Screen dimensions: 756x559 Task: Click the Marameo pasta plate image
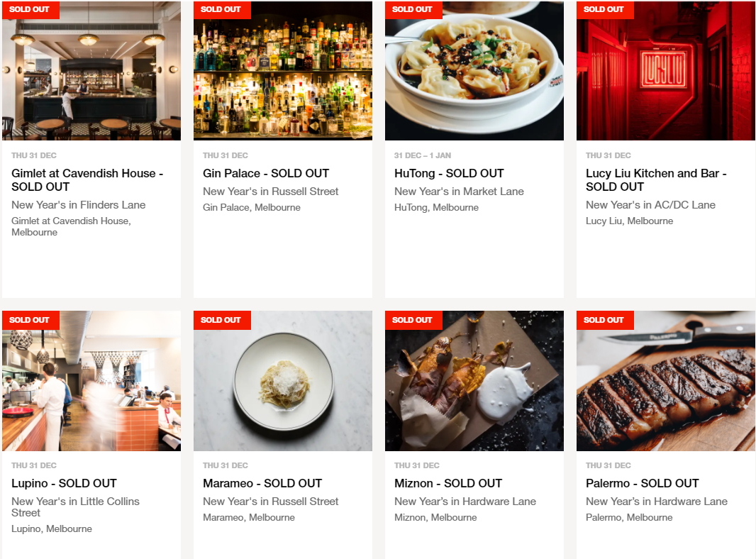point(283,381)
